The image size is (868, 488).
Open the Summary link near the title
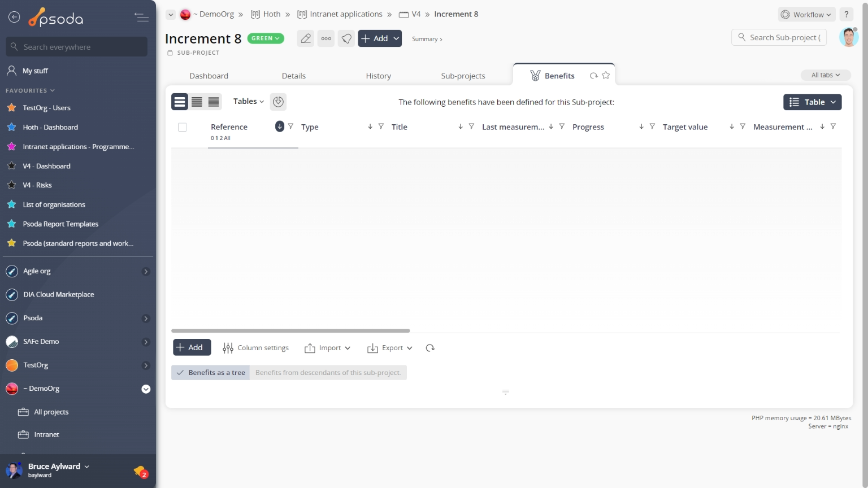pyautogui.click(x=427, y=39)
